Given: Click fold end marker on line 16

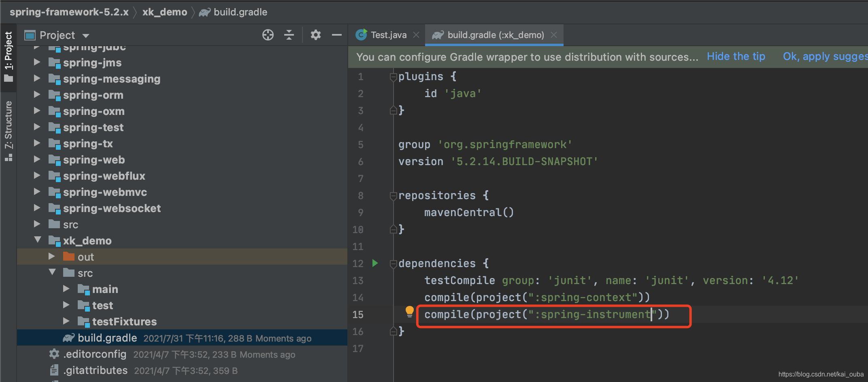Looking at the screenshot, I should [393, 331].
